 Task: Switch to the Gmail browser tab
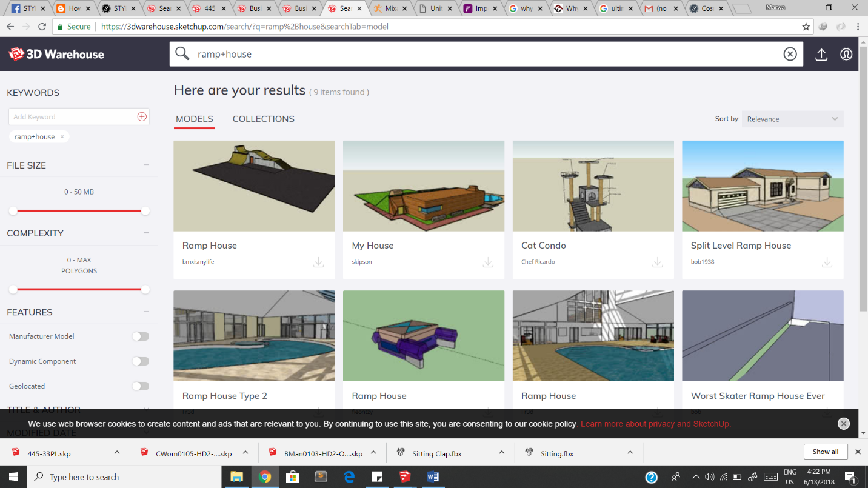coord(660,8)
